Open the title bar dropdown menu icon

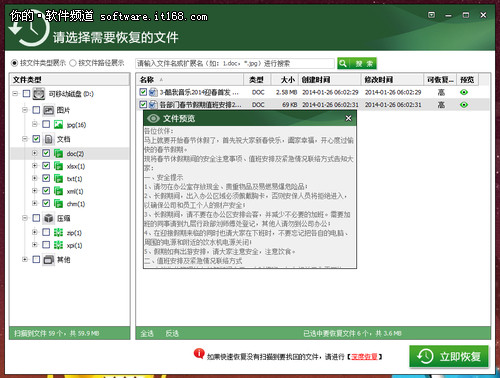[431, 15]
